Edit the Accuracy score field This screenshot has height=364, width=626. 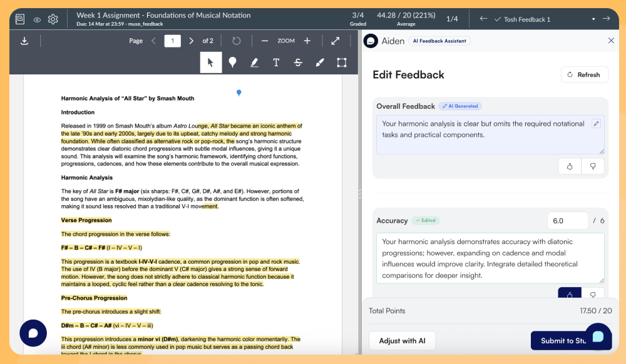pos(567,221)
